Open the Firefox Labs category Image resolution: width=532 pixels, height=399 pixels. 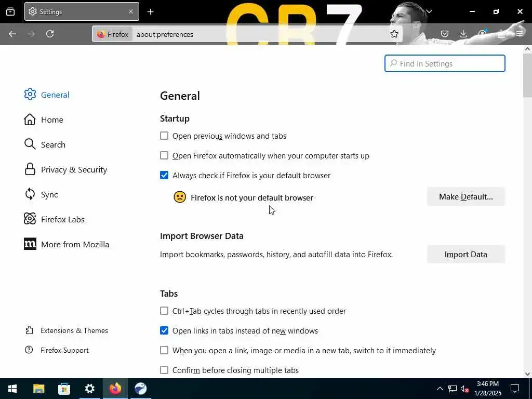point(54,220)
